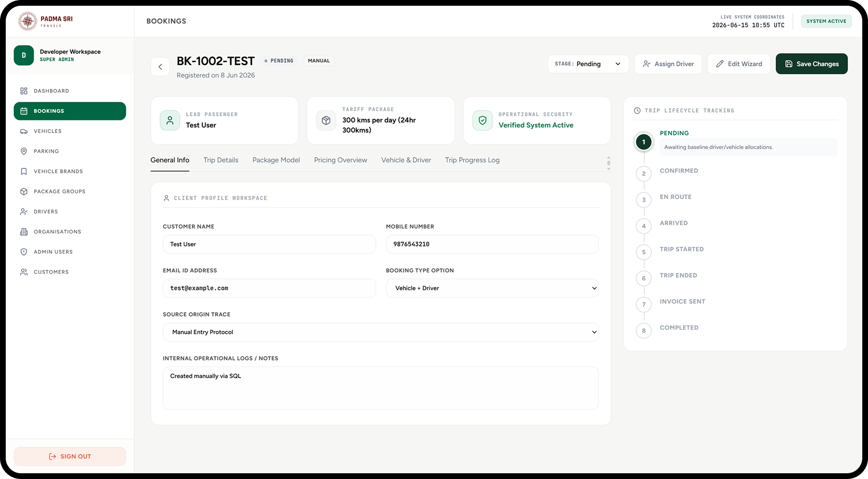Open the Source Origin Trace dropdown
Viewport: 868px width, 479px height.
click(x=381, y=332)
